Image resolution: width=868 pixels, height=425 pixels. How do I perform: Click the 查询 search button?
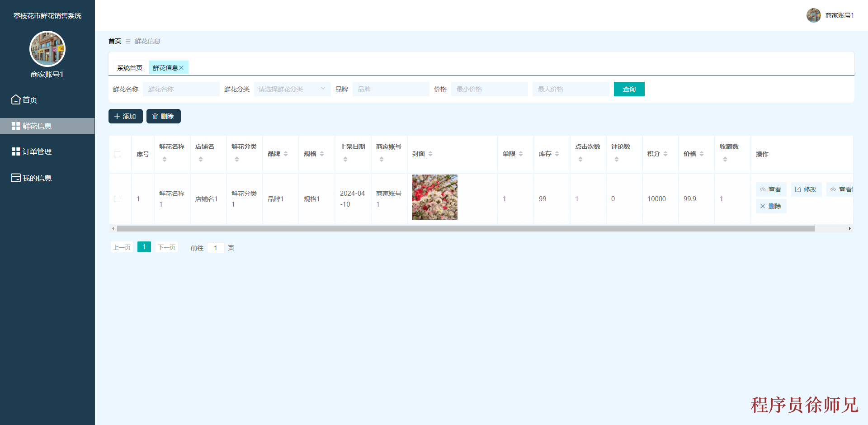coord(629,89)
